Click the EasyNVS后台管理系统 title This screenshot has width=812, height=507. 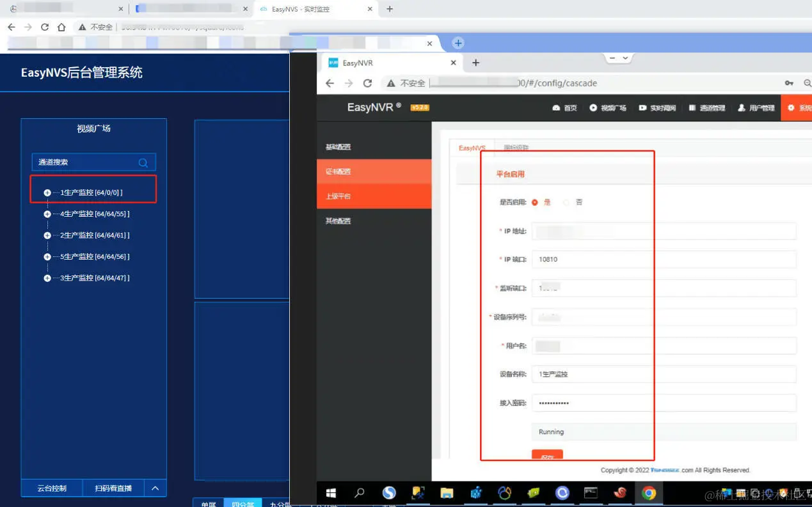click(x=82, y=72)
